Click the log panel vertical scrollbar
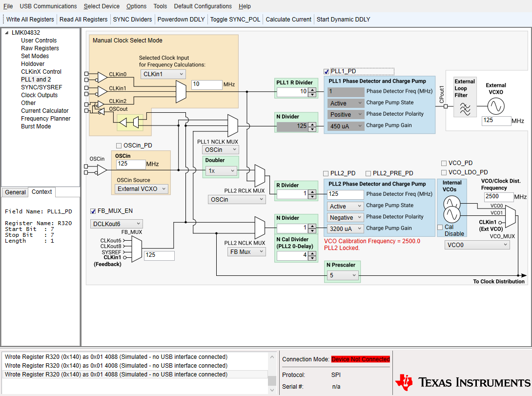 pyautogui.click(x=272, y=373)
